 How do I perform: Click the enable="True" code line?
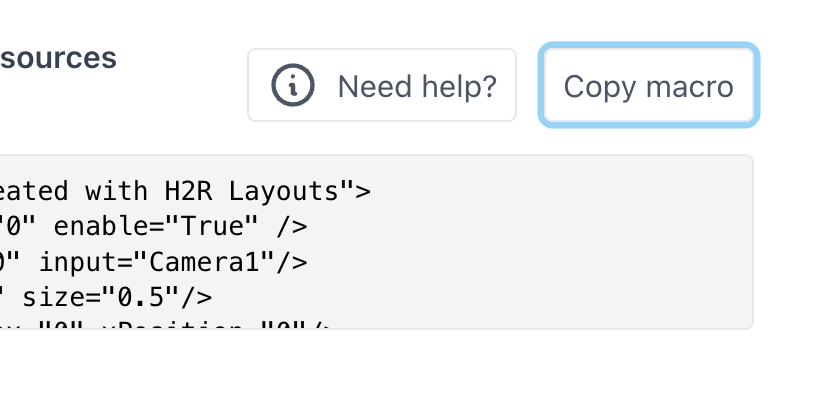tap(154, 227)
